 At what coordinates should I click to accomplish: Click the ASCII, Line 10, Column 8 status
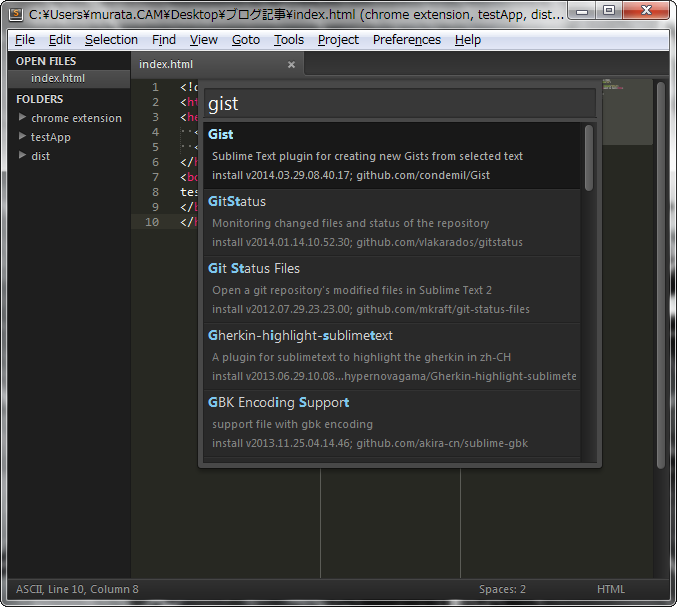tap(77, 589)
